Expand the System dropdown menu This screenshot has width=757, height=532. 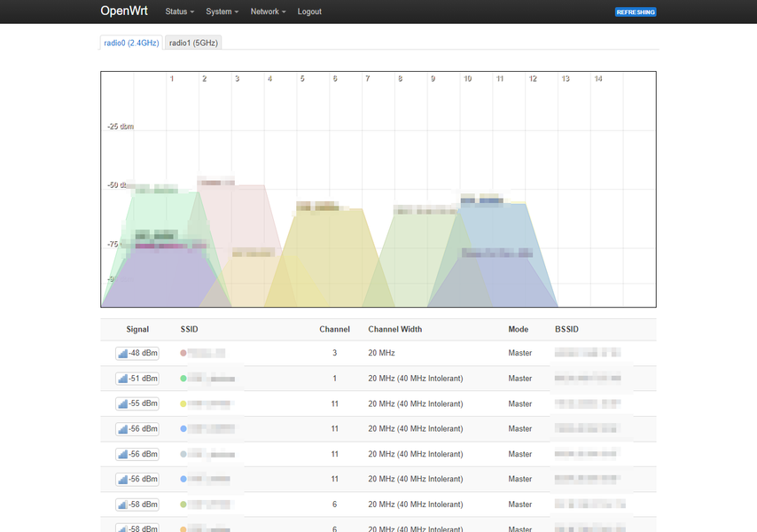point(222,12)
